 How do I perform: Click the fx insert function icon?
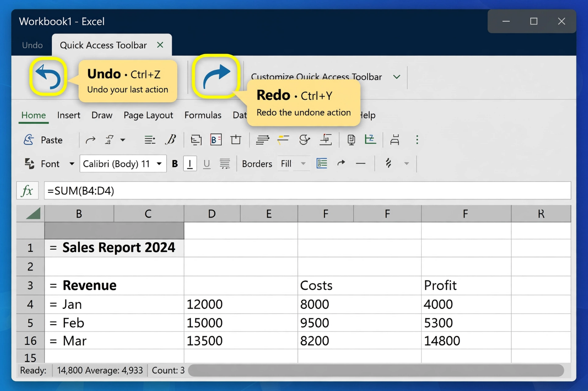click(x=27, y=191)
